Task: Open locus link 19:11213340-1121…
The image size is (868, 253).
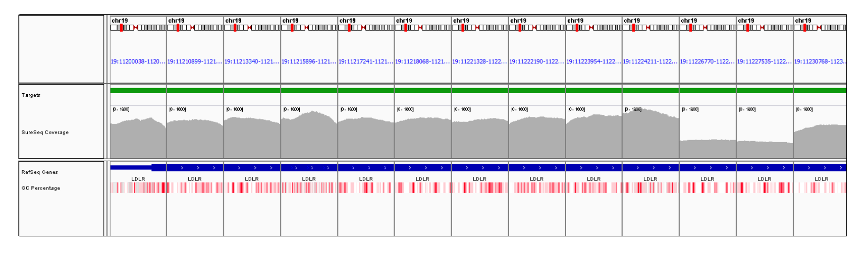Action: [x=252, y=61]
